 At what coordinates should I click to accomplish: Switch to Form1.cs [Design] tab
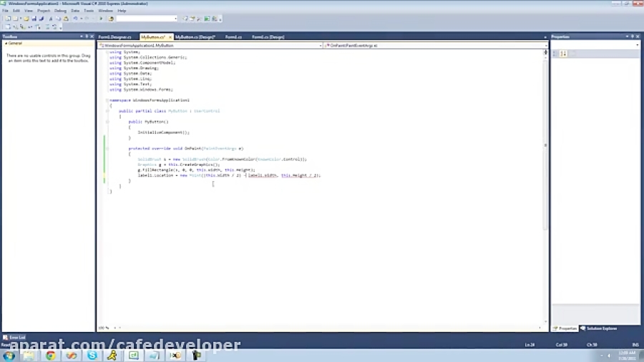point(268,37)
